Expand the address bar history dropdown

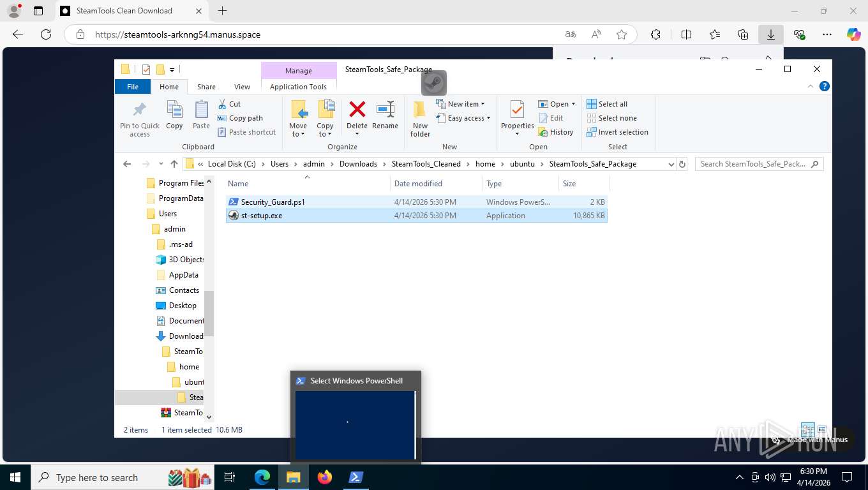point(671,164)
